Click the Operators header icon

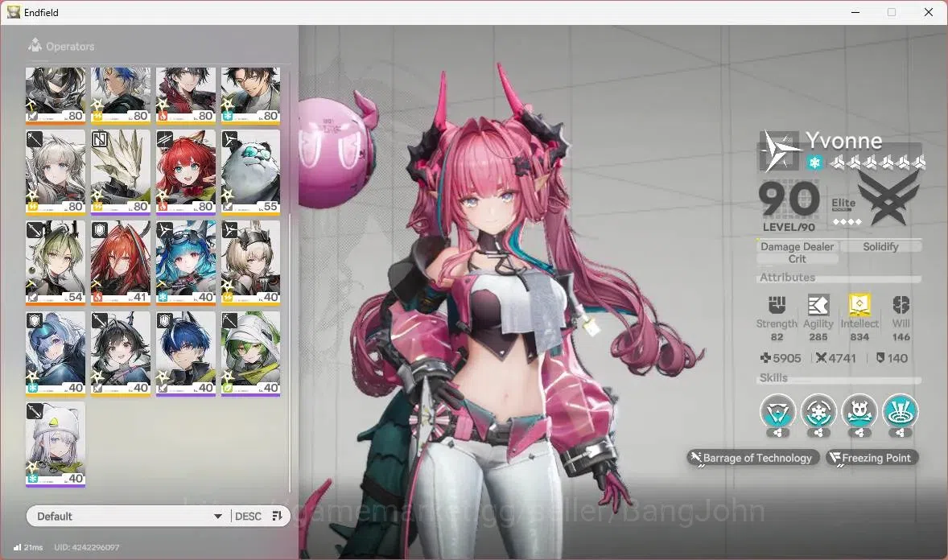pyautogui.click(x=35, y=45)
